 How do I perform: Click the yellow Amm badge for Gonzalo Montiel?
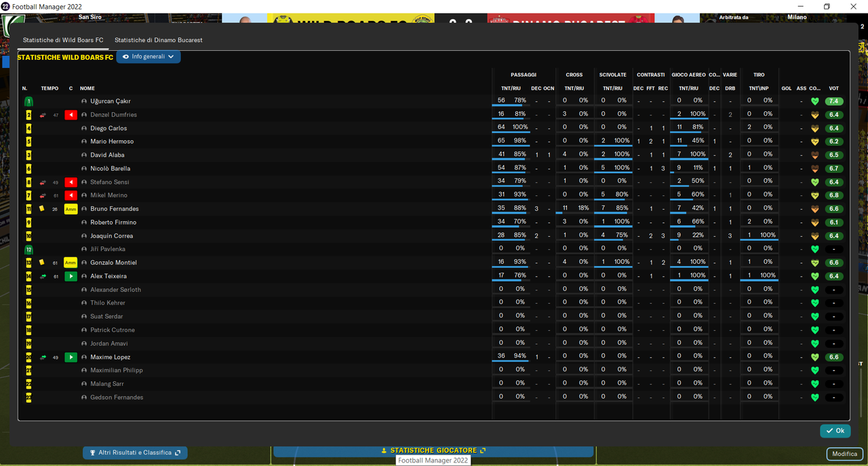tap(71, 263)
